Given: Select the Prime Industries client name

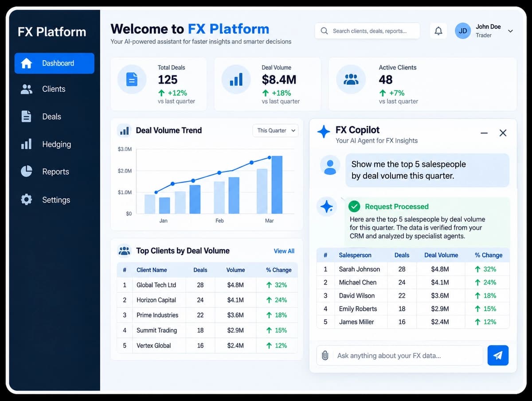Looking at the screenshot, I should (157, 315).
